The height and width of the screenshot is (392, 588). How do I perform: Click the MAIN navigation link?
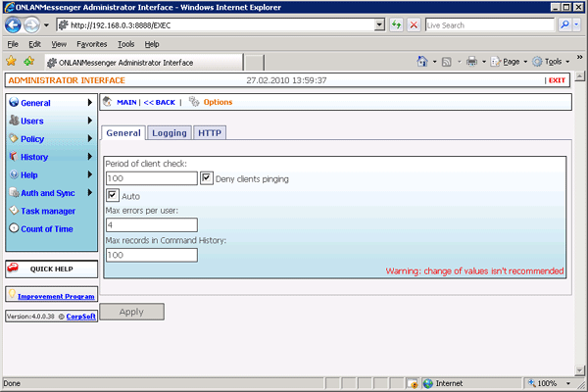click(126, 102)
